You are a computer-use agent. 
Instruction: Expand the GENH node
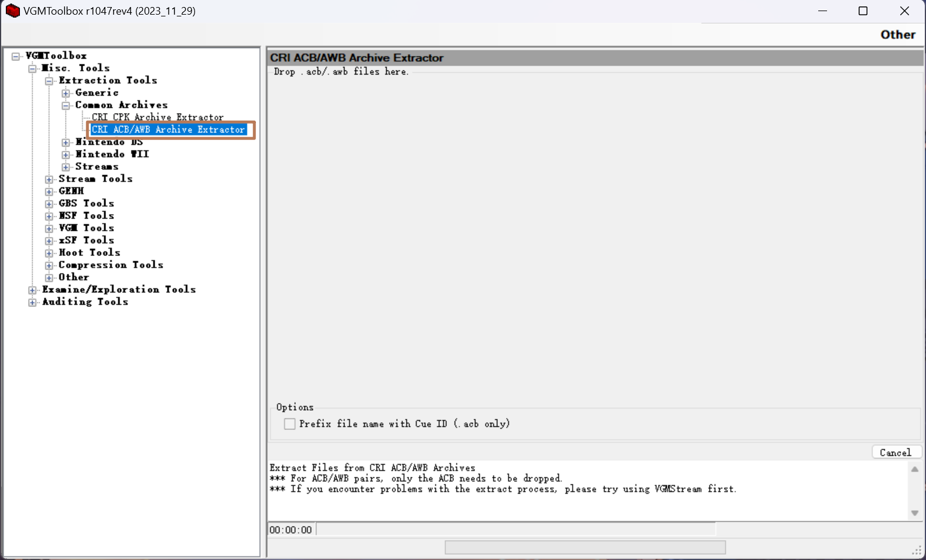pos(49,192)
